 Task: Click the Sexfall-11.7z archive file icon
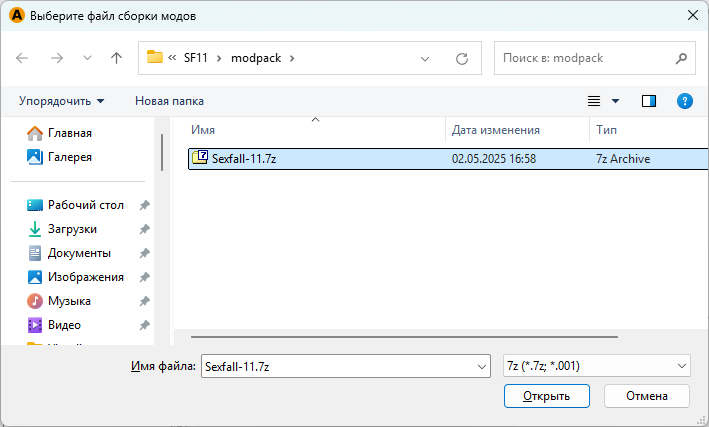pos(199,158)
